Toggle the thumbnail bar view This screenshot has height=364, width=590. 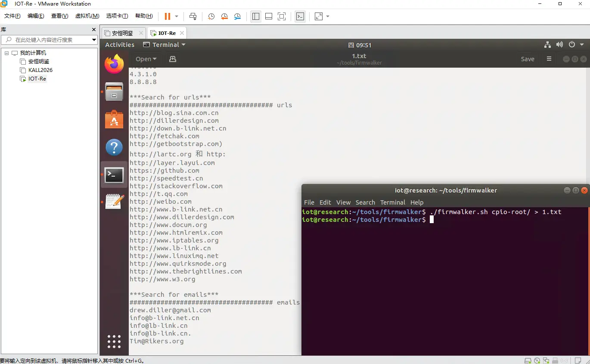269,16
